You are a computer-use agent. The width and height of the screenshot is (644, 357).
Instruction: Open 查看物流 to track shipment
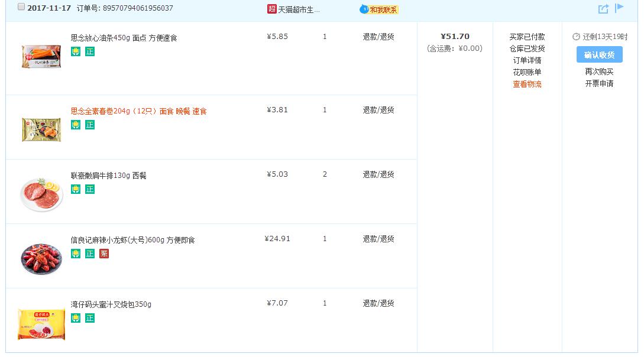click(527, 85)
